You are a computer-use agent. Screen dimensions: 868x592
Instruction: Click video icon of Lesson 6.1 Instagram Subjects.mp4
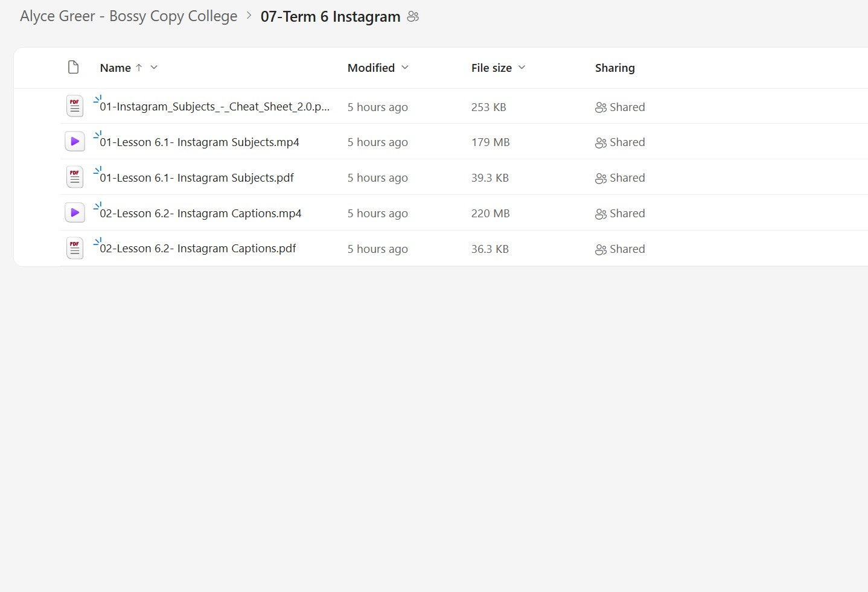[74, 142]
